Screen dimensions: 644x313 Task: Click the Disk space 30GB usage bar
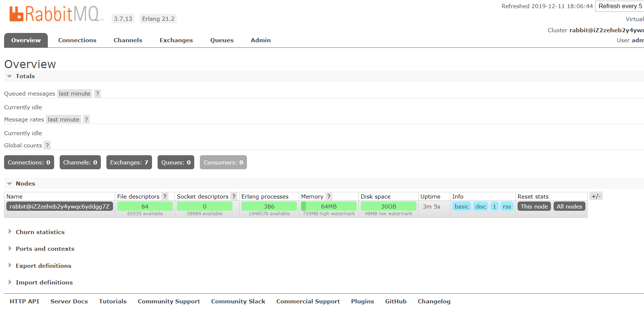[389, 206]
